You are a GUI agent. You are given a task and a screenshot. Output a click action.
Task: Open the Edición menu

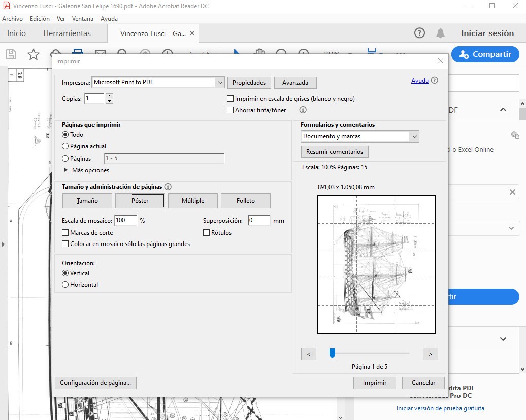40,19
